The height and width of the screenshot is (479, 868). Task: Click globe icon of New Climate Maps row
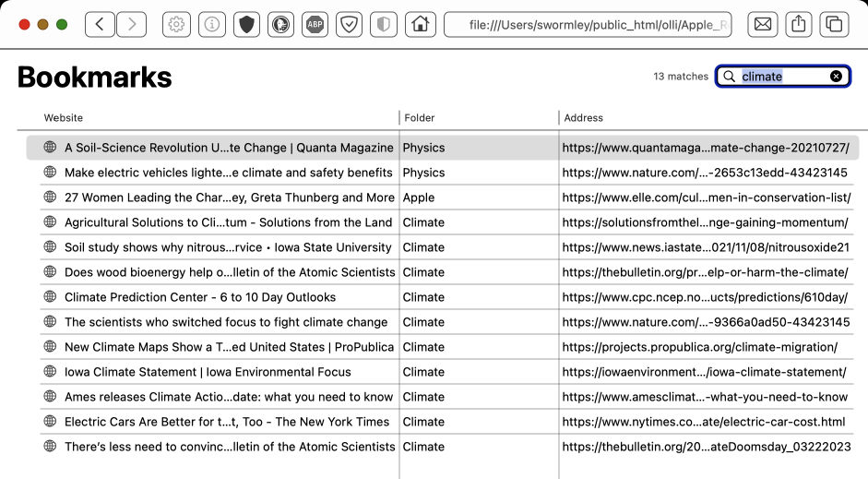pos(50,346)
